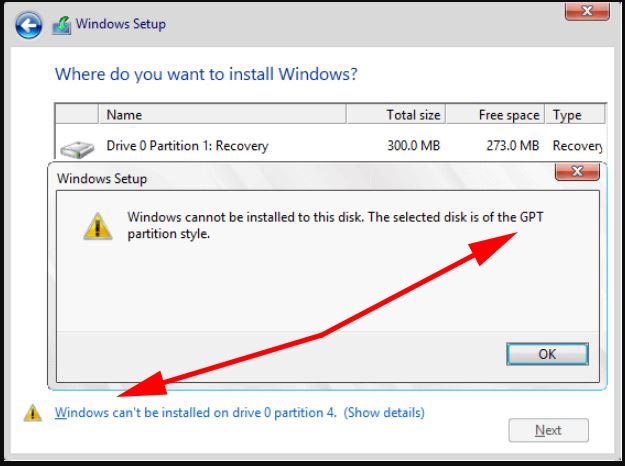Select the drive icon for Partition 1

[x=76, y=148]
